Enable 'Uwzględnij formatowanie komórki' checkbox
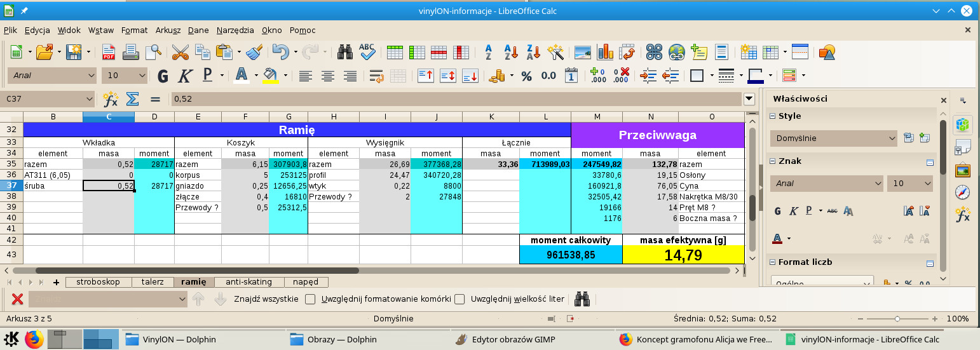 click(310, 299)
